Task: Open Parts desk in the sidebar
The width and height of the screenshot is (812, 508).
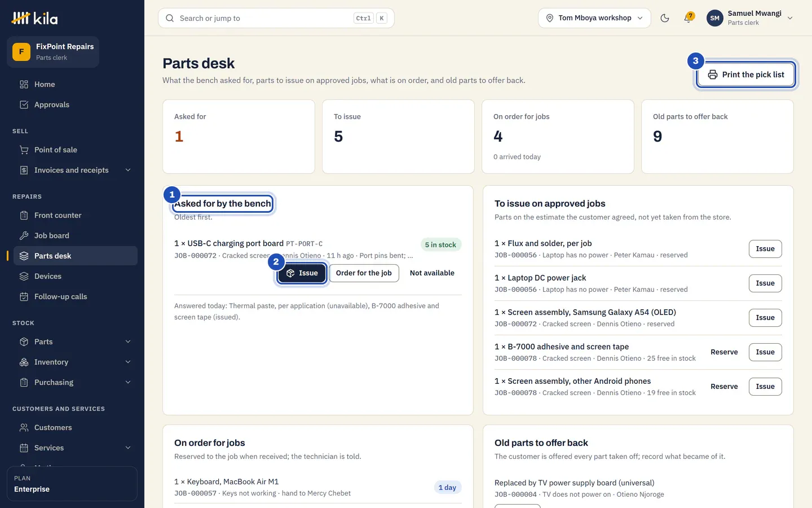Action: click(x=76, y=256)
